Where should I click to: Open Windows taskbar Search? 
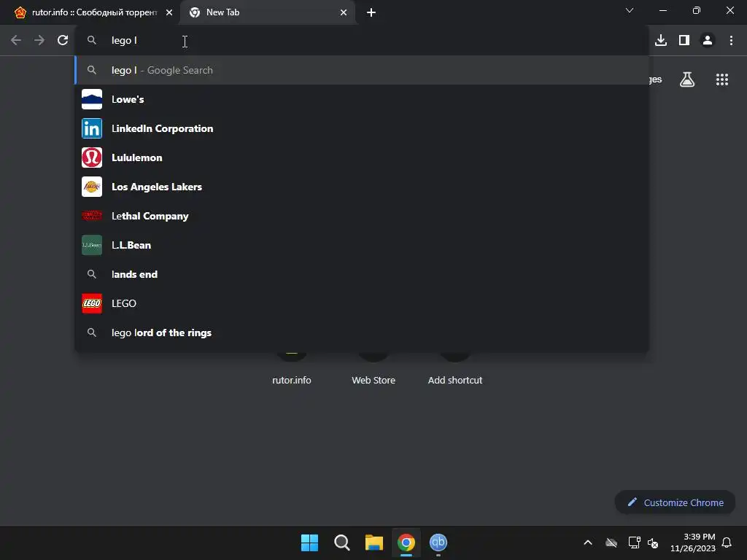(342, 542)
